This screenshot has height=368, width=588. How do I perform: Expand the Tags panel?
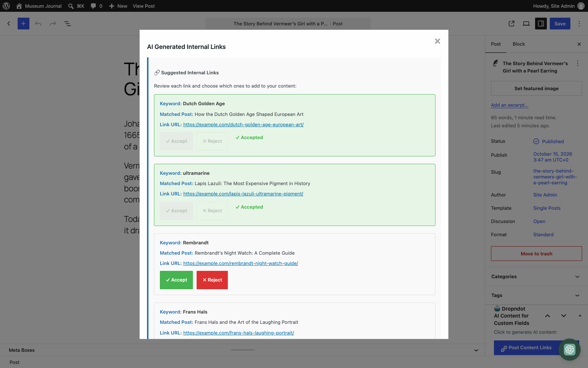tap(537, 296)
